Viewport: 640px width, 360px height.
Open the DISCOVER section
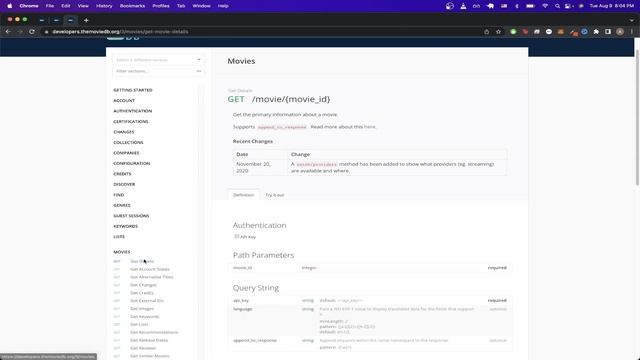tap(124, 184)
